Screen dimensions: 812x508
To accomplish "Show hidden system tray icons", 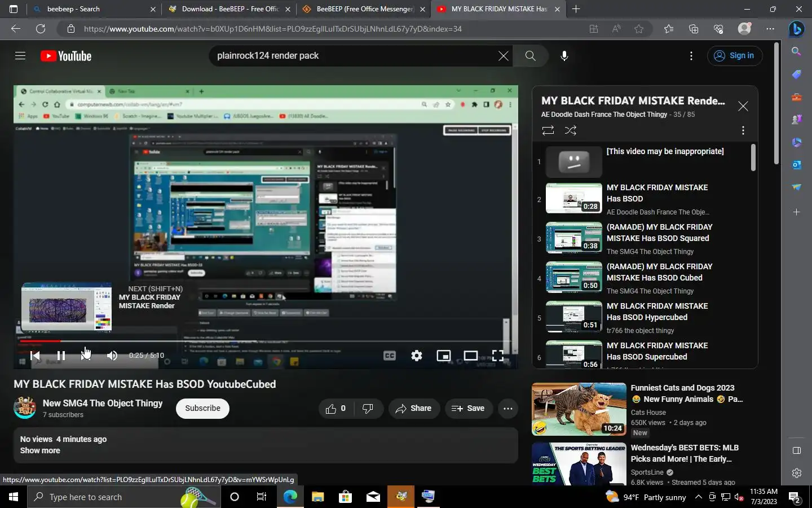I will 698,497.
